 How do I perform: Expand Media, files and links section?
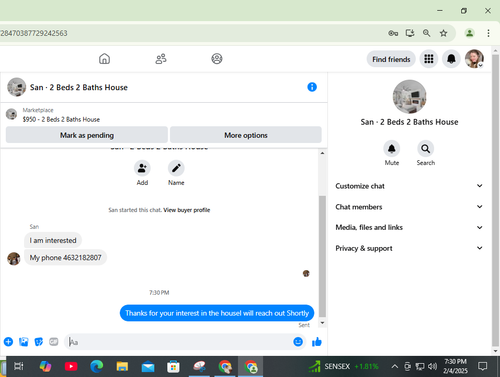409,227
